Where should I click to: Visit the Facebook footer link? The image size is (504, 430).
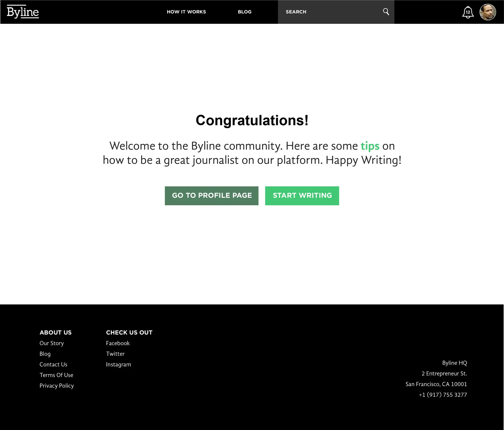click(118, 343)
